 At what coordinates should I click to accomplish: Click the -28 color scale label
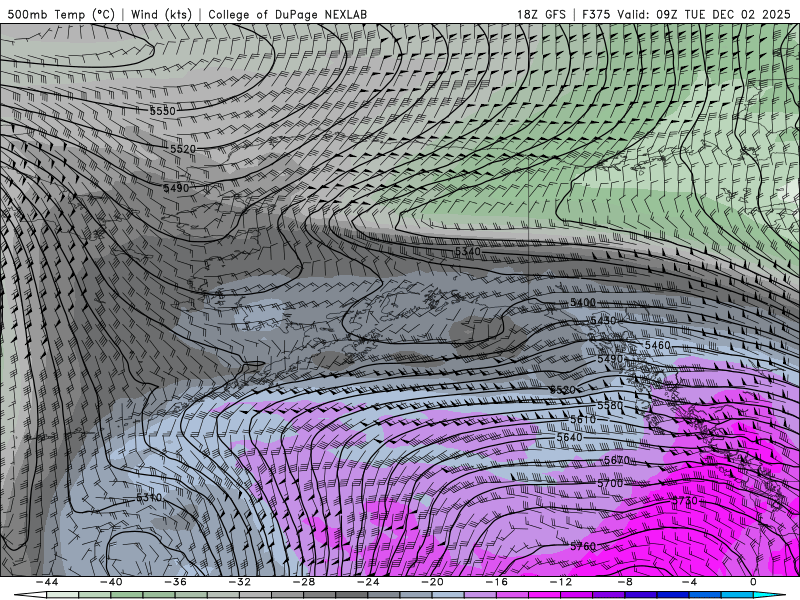304,582
